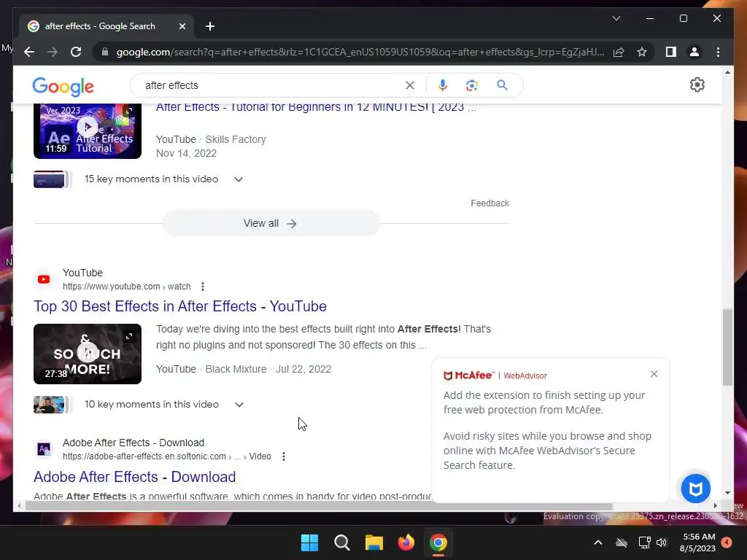This screenshot has height=560, width=747.
Task: View site info lock icon in address bar
Action: point(105,52)
